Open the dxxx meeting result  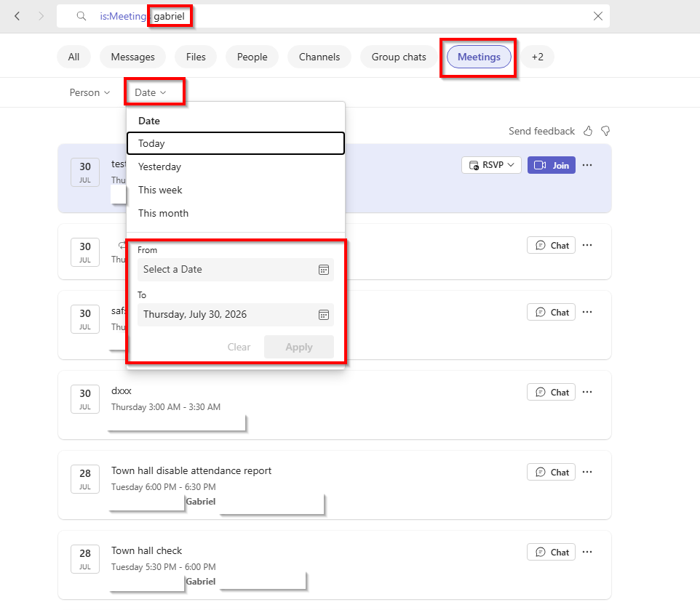pos(335,405)
